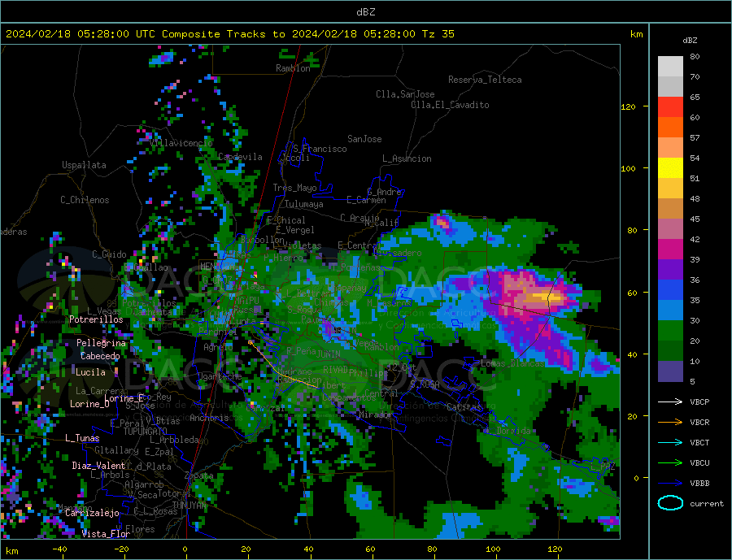The image size is (732, 560).
Task: Click the TUPUNGATO map label
Action: [x=146, y=432]
